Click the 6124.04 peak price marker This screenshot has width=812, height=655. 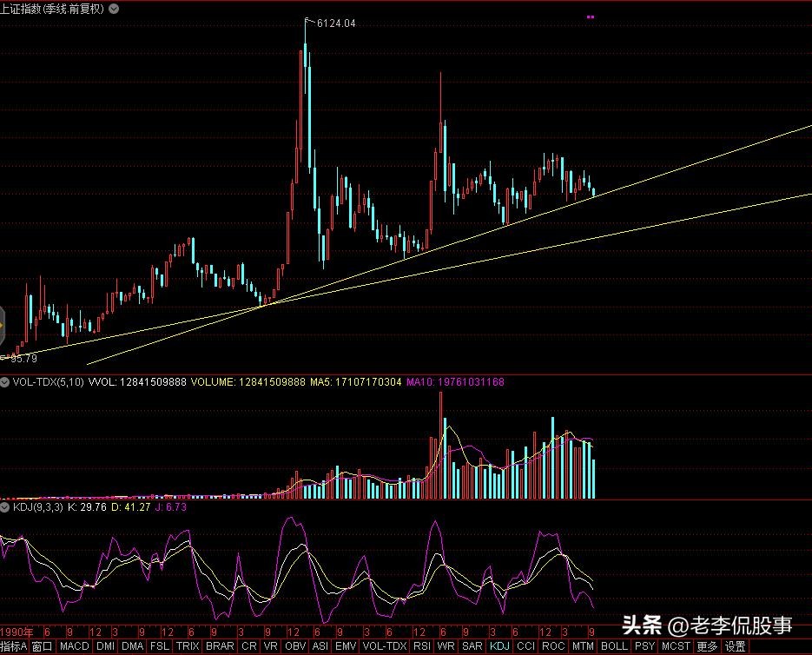pos(336,23)
